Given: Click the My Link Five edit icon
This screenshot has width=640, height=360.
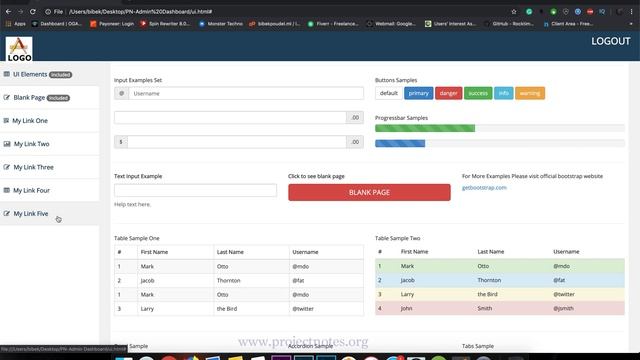Looking at the screenshot, I should (7, 214).
